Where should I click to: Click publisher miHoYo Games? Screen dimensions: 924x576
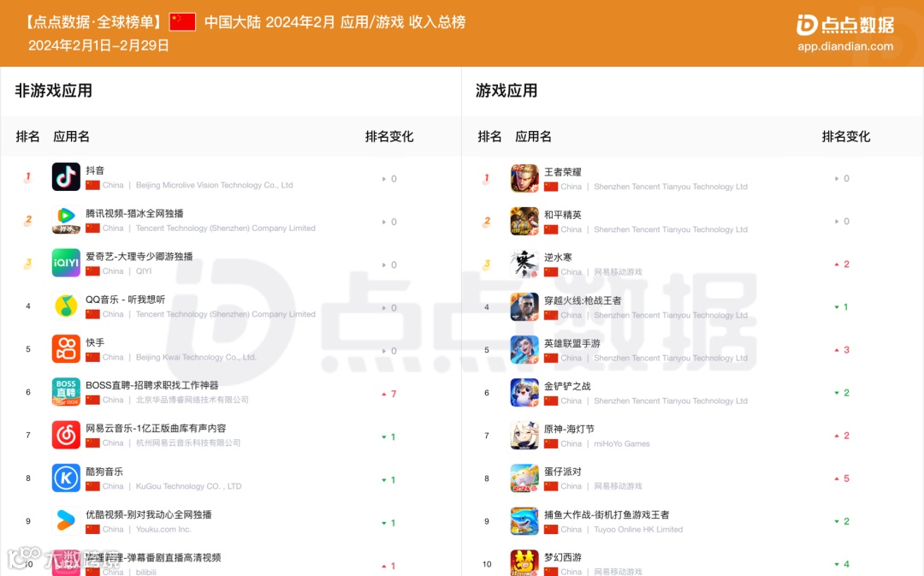coord(622,444)
